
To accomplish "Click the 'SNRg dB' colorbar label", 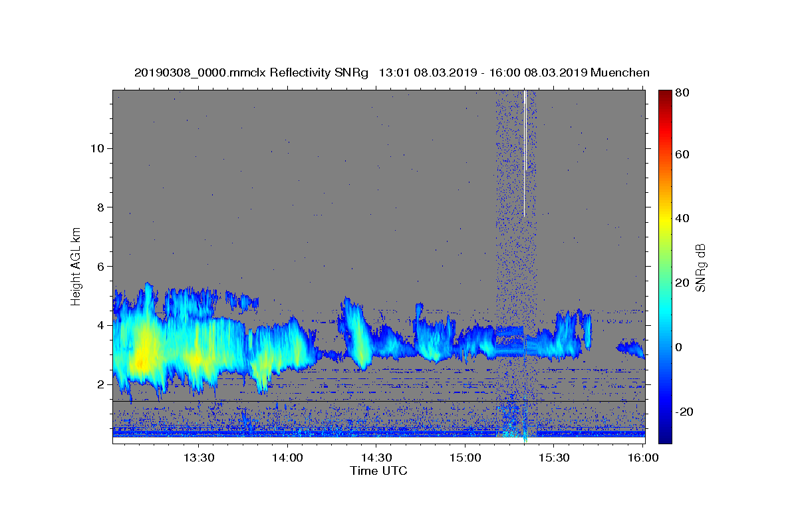I will [x=700, y=267].
